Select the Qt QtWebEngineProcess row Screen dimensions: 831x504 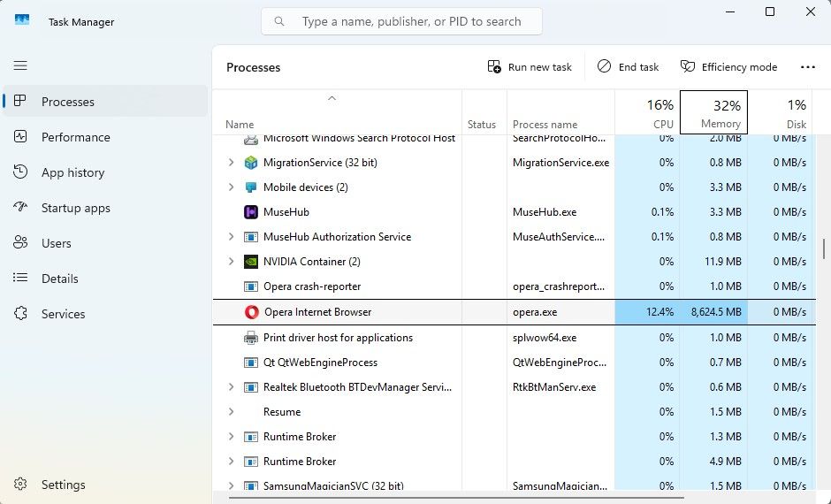(x=513, y=363)
